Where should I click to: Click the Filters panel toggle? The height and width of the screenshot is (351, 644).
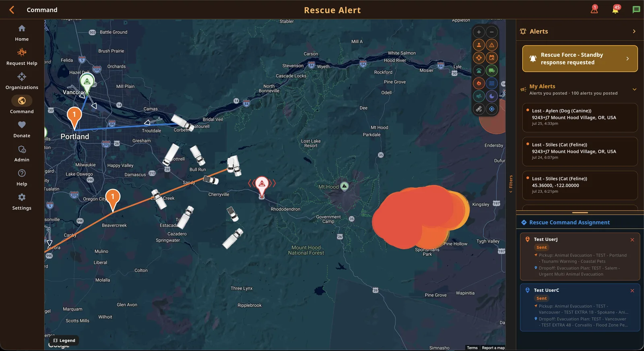click(x=511, y=184)
